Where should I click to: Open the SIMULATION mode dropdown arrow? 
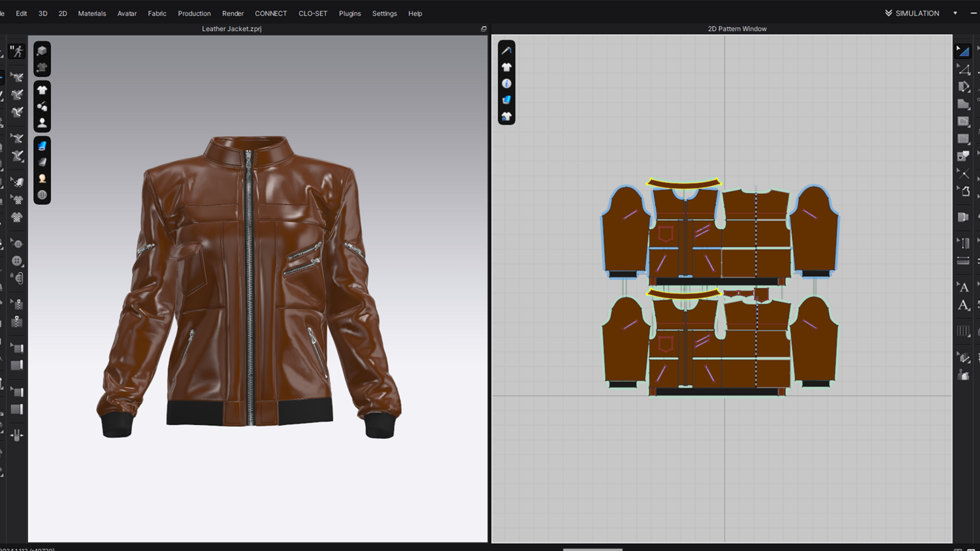[955, 13]
